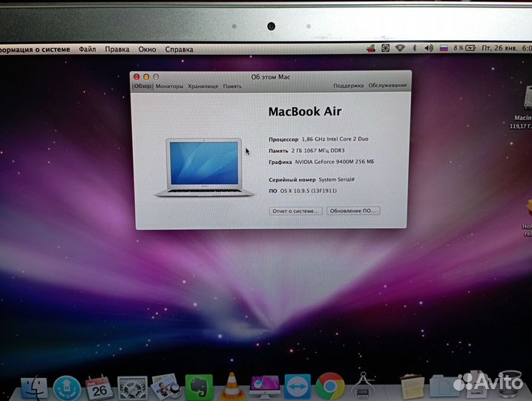Click the fan control icon in menu bar
The image size is (532, 401).
point(385,48)
